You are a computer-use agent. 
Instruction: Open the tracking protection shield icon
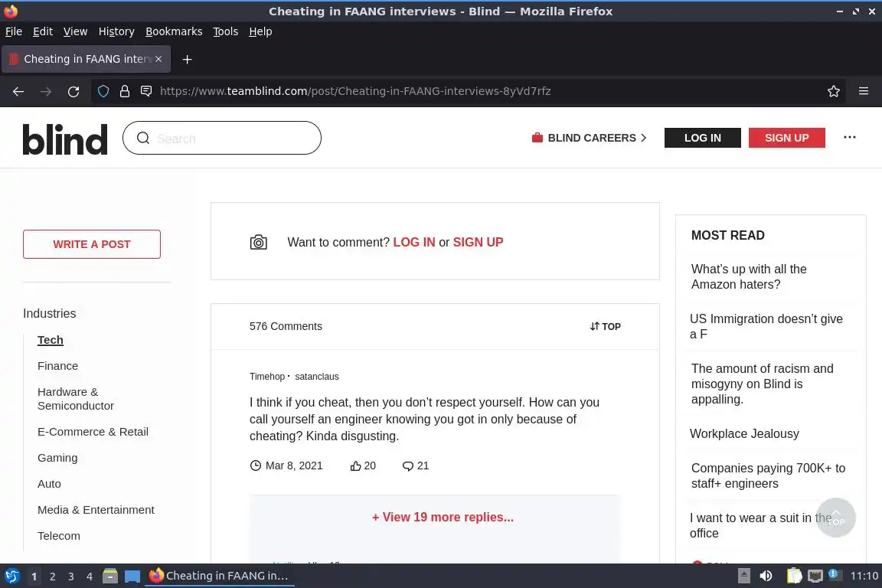[x=103, y=91]
